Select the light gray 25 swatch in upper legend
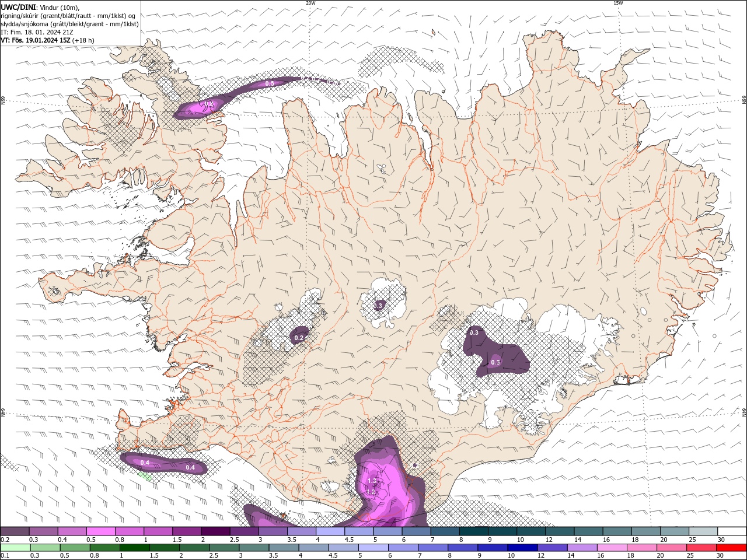The image size is (747, 560). click(703, 531)
